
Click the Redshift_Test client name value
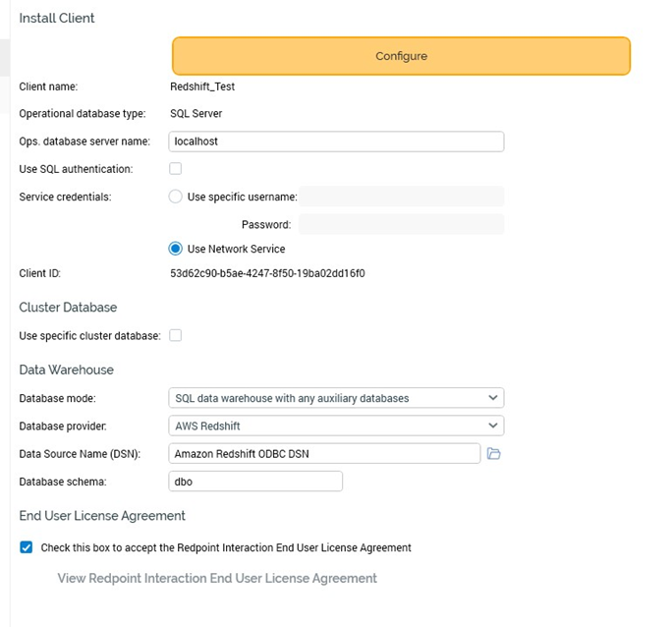[x=202, y=86]
